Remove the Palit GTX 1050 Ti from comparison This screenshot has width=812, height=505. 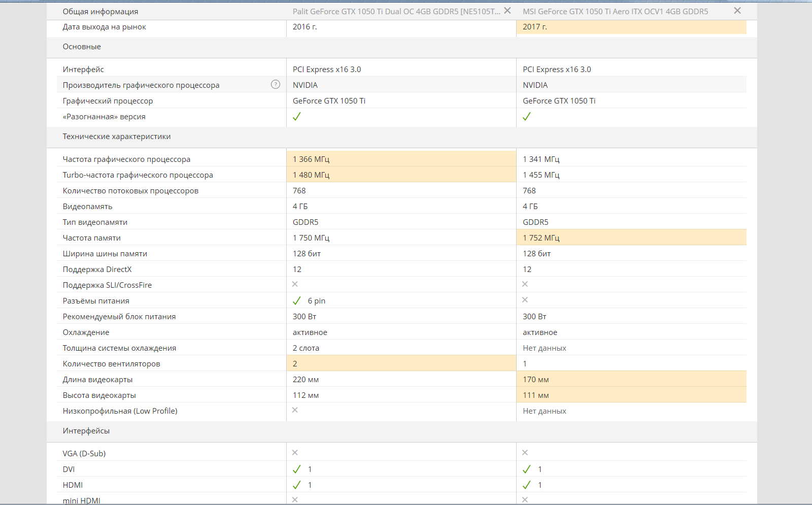click(507, 11)
